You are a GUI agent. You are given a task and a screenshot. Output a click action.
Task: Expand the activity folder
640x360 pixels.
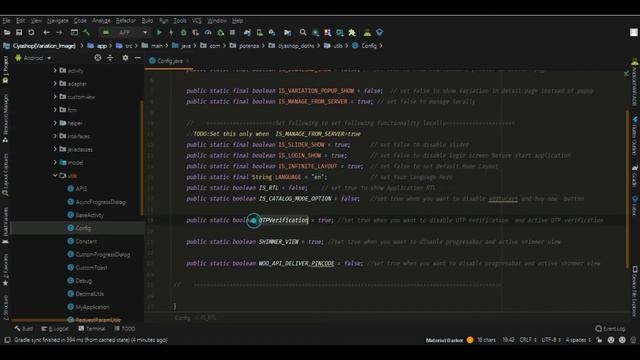click(55, 71)
